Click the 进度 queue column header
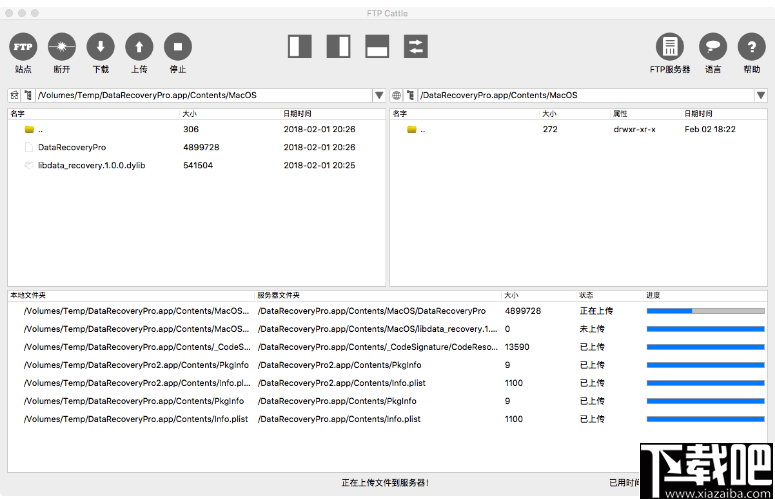775x499 pixels. coord(653,295)
